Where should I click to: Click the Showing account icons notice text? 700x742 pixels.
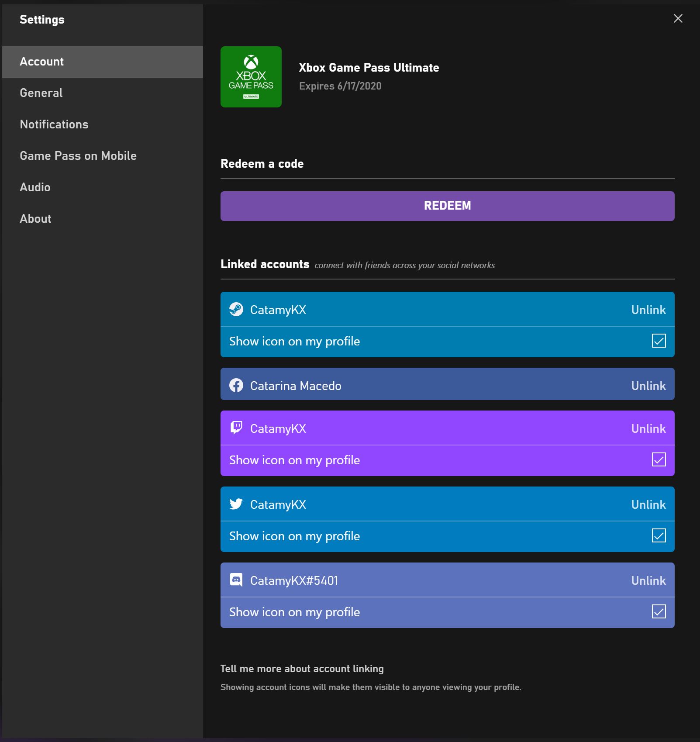point(371,687)
